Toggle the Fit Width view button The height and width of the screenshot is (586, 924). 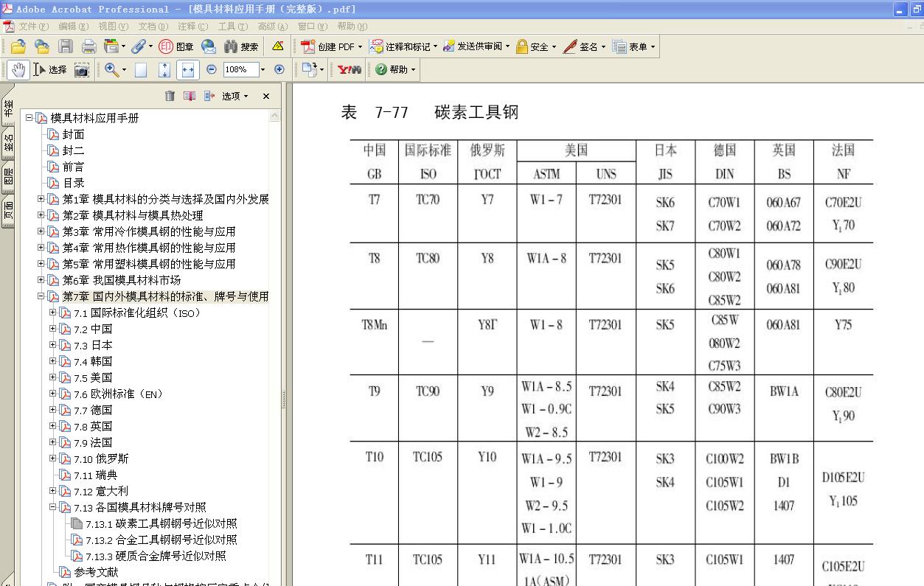click(x=188, y=69)
